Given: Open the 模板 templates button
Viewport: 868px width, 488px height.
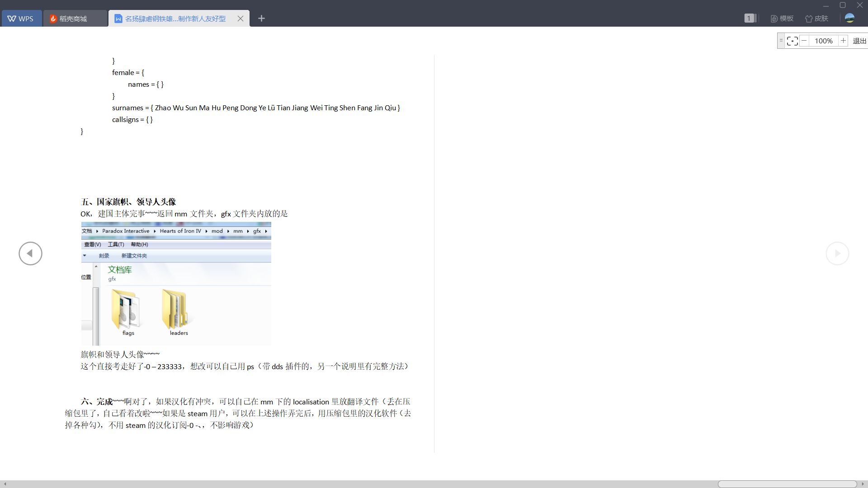Looking at the screenshot, I should 782,19.
